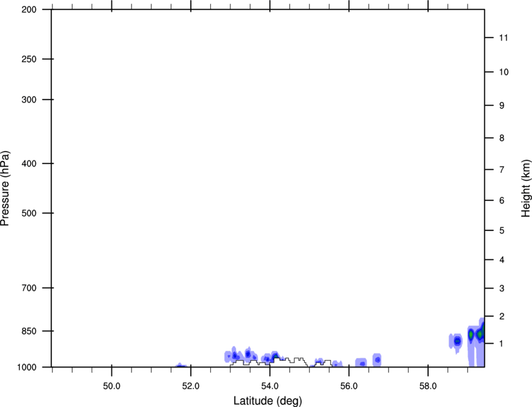Image resolution: width=532 pixels, height=407 pixels.
Task: Pick the 2 km height label
Action: point(502,316)
